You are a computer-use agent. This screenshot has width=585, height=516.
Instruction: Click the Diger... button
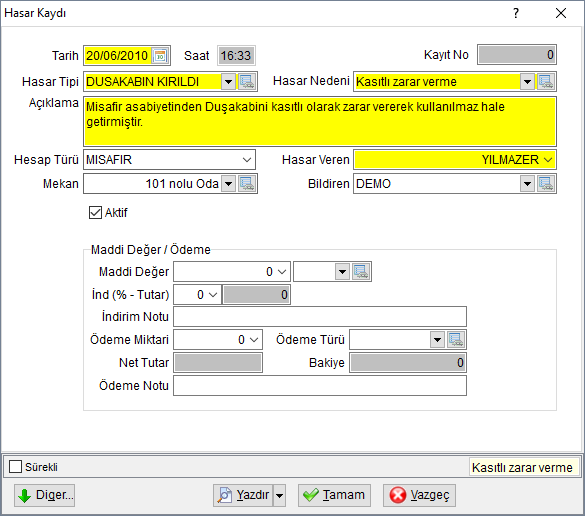tap(44, 495)
